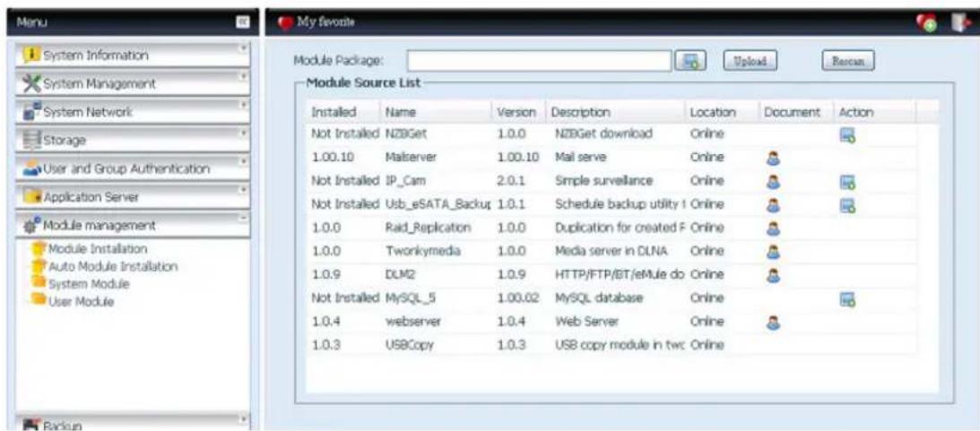Collapse the Module management section arrow
This screenshot has width=980, height=431.
pyautogui.click(x=245, y=217)
